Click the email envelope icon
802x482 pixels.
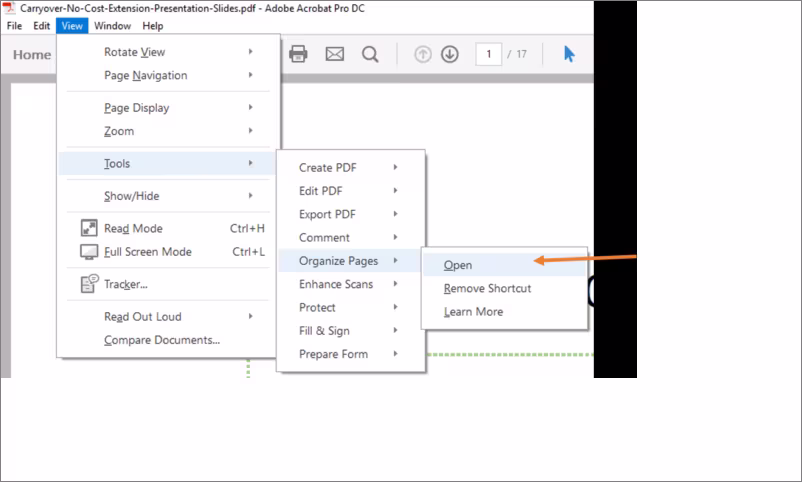(335, 54)
